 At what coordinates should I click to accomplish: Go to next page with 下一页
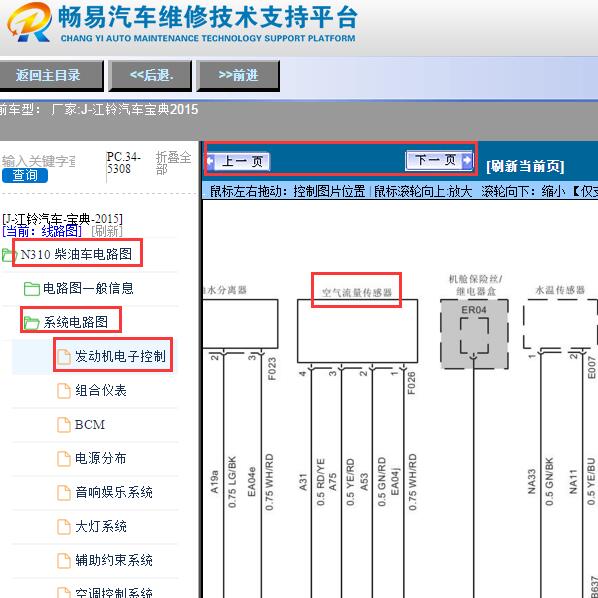pos(439,160)
